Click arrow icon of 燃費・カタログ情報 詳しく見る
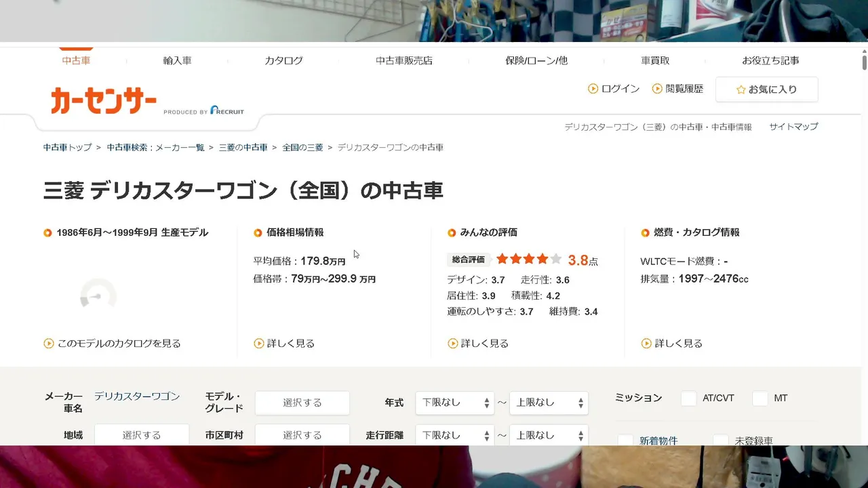This screenshot has width=868, height=488. tap(646, 344)
